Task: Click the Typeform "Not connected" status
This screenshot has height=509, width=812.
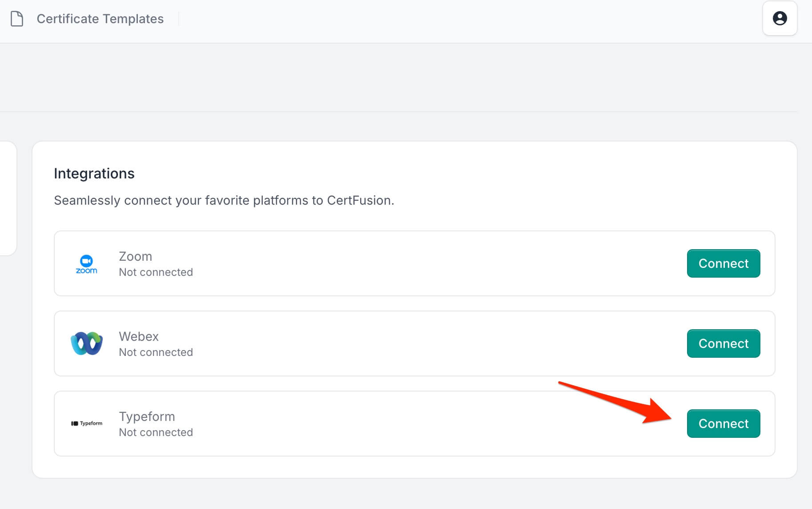Action: 156,432
